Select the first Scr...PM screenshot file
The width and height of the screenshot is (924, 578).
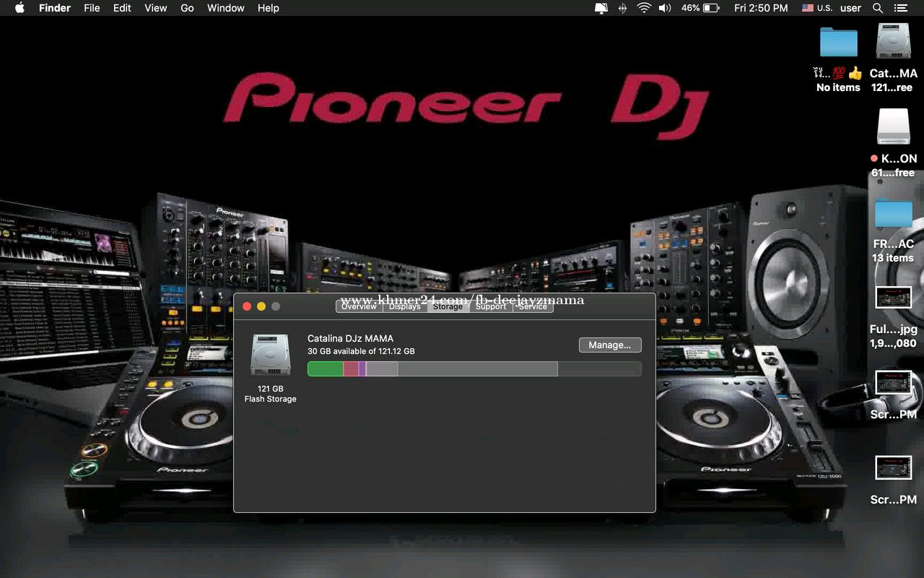coord(893,383)
